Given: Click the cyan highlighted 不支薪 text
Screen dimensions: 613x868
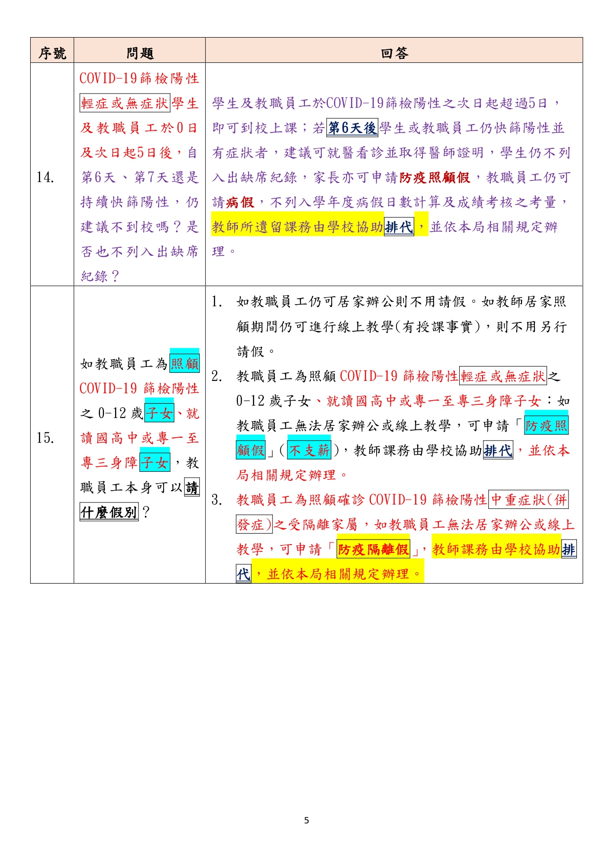Looking at the screenshot, I should [x=309, y=451].
